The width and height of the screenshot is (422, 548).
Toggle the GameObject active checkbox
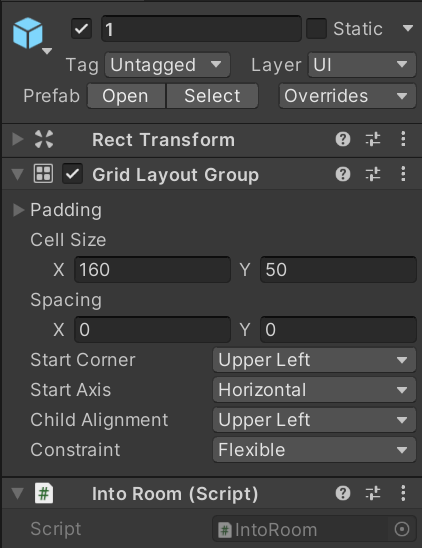pos(81,29)
